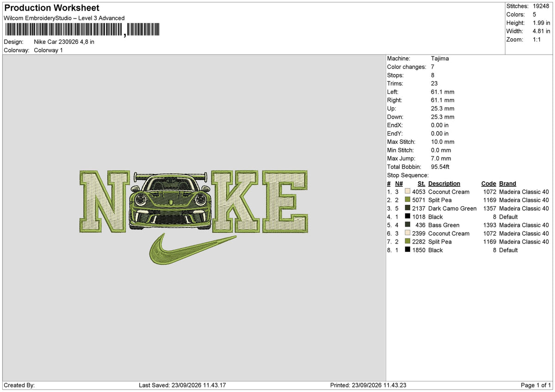Screen dimensions: 555x392
Task: Select the design name 'Nike Car 230926 4,8 in'
Action: point(64,42)
